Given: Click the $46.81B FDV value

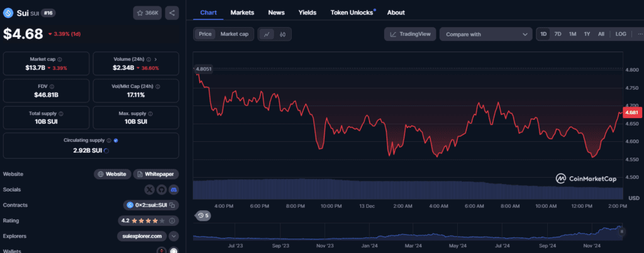Looking at the screenshot, I should (x=46, y=95).
